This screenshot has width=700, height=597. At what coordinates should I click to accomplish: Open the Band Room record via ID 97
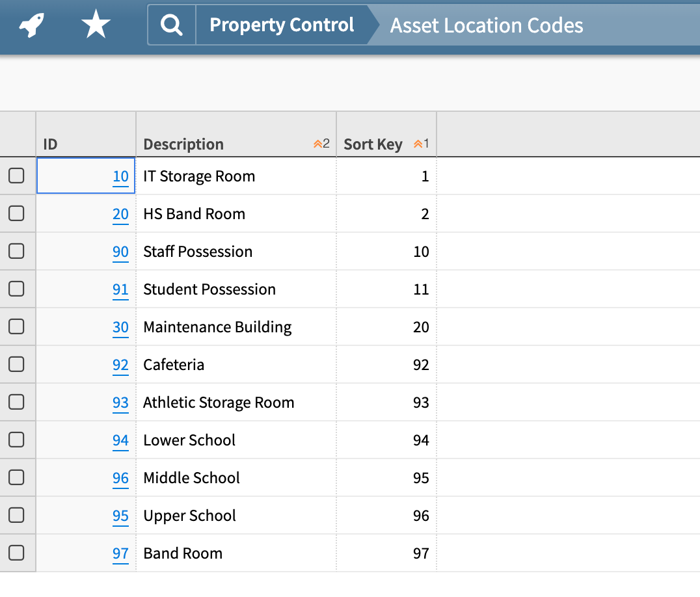point(120,553)
